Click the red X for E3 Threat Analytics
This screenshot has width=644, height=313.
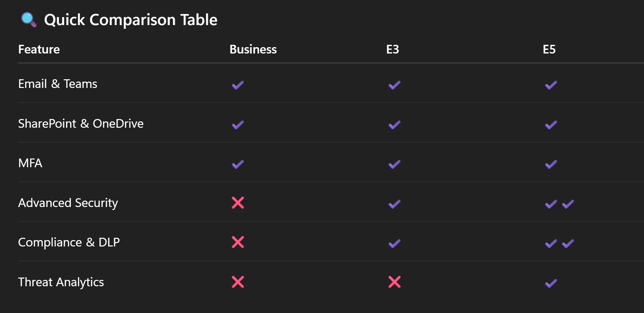click(395, 282)
